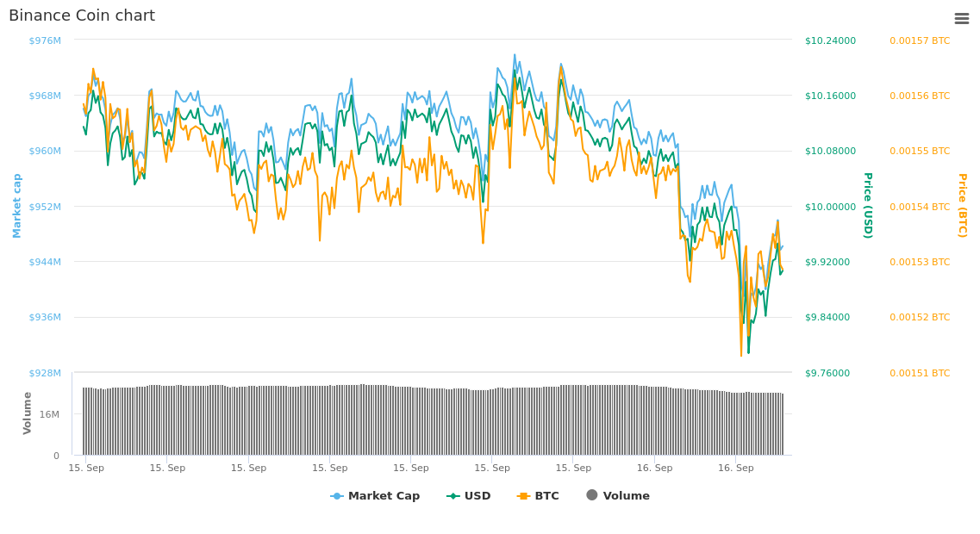Open the chart context menu hamburger icon

961,19
